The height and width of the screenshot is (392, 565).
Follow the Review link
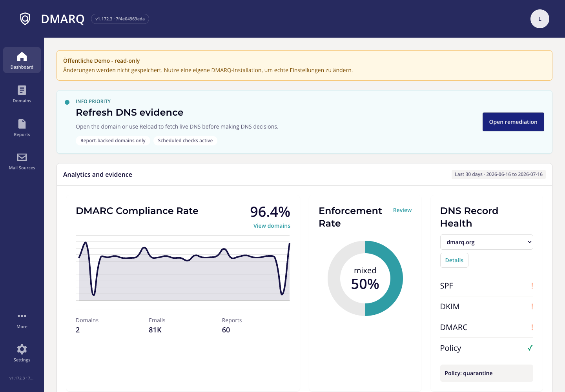(x=402, y=210)
